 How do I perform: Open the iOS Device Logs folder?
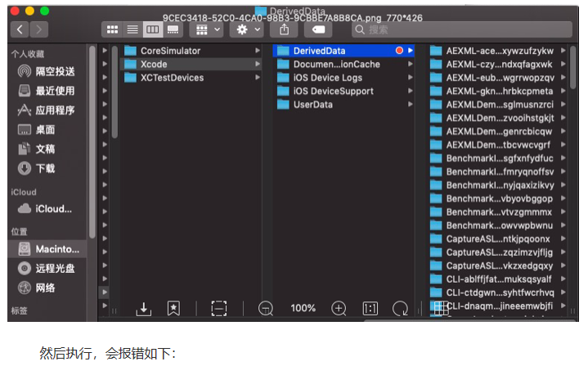click(x=343, y=78)
